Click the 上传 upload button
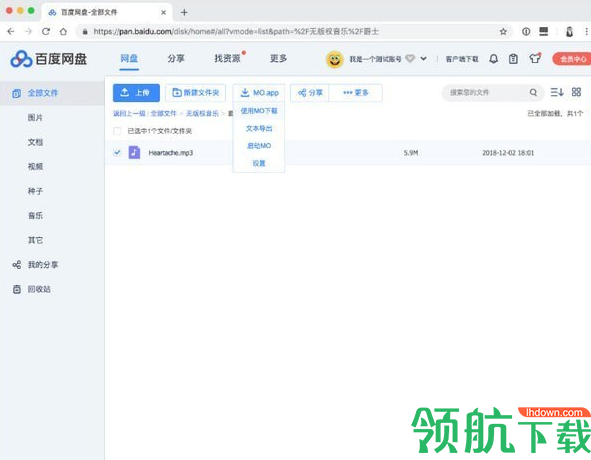 (136, 93)
